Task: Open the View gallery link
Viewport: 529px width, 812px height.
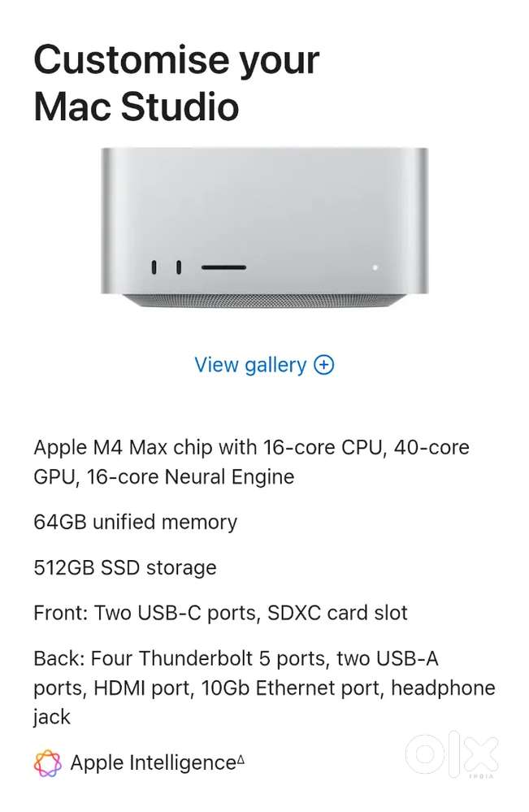Action: coord(252,365)
